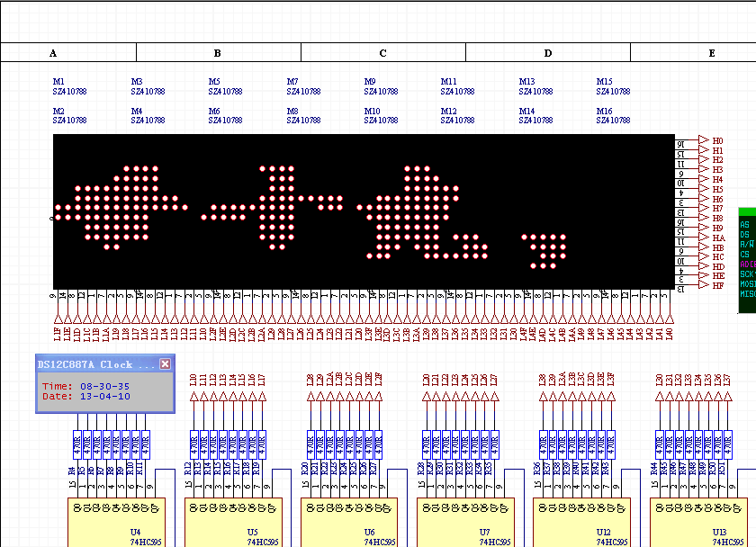Screen dimensions: 756x547
Task: Click the H0 row terminal arrow
Action: pos(704,139)
